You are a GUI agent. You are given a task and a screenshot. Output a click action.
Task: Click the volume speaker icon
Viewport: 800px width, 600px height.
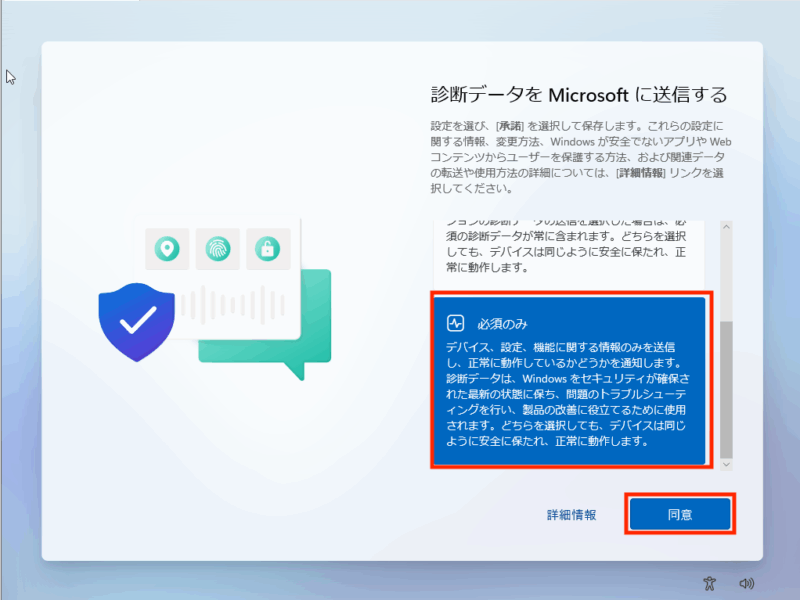coord(746,583)
